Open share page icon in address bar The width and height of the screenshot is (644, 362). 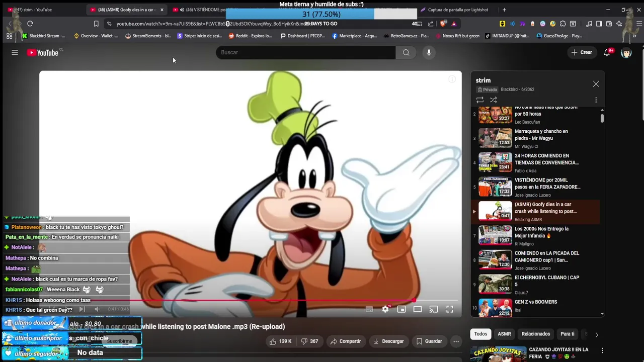click(x=431, y=24)
